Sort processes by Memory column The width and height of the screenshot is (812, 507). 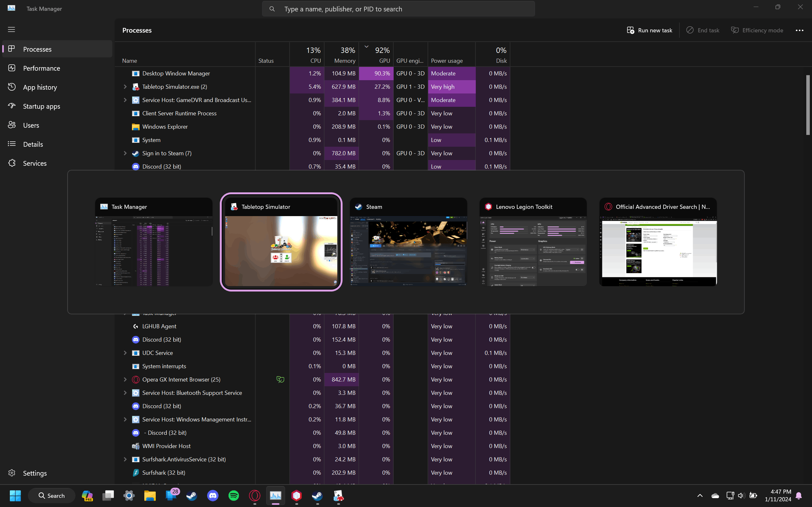pos(344,60)
